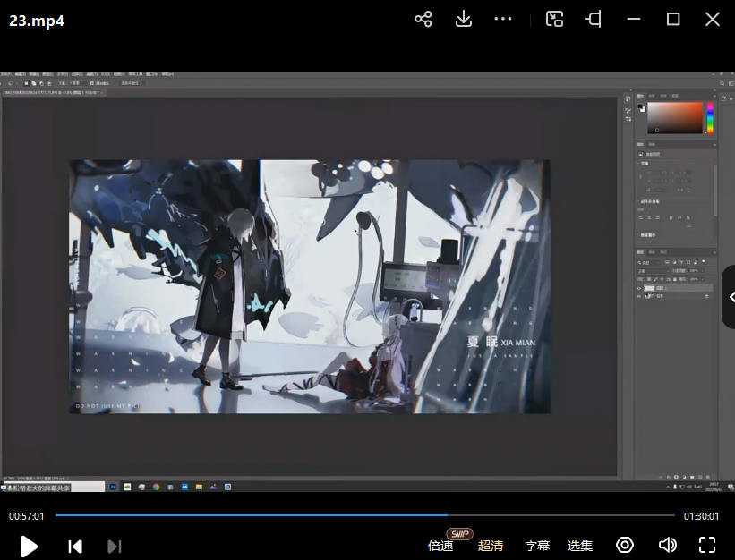
Task: Open the share options for the video
Action: (423, 19)
